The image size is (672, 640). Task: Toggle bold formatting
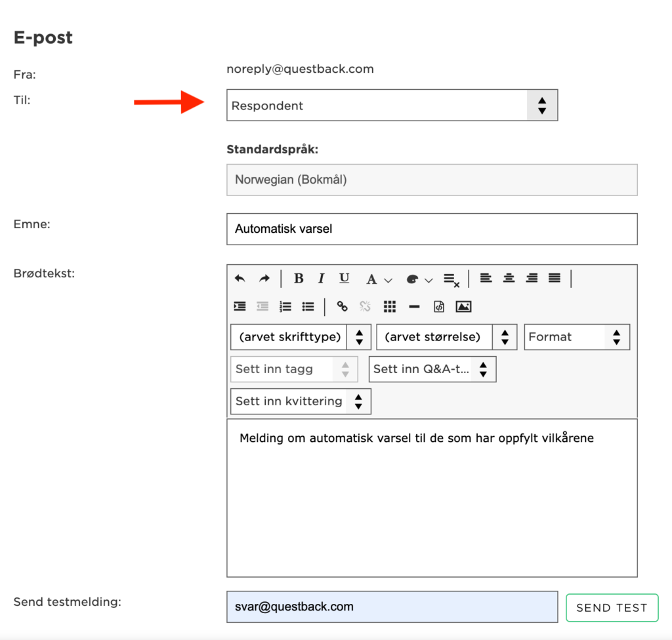(x=299, y=279)
